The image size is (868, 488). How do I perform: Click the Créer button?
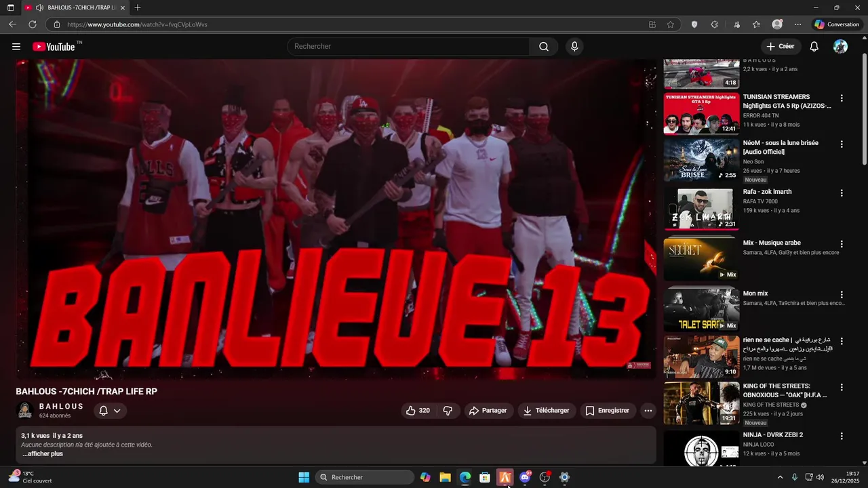click(781, 47)
